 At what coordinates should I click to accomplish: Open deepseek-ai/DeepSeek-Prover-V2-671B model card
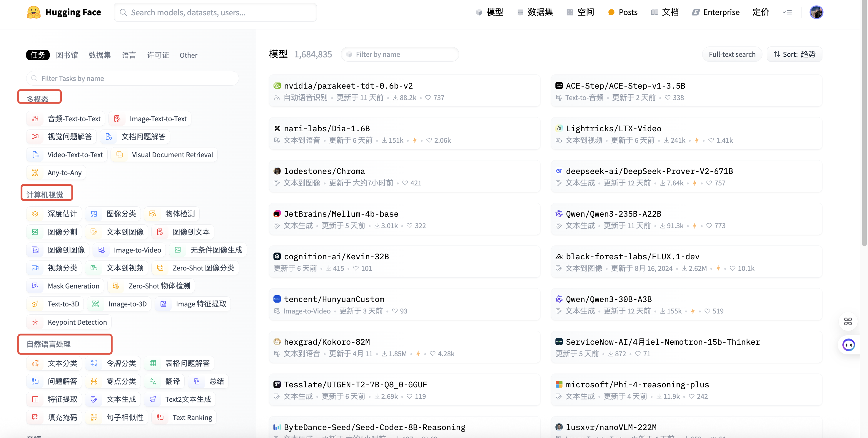pos(686,176)
